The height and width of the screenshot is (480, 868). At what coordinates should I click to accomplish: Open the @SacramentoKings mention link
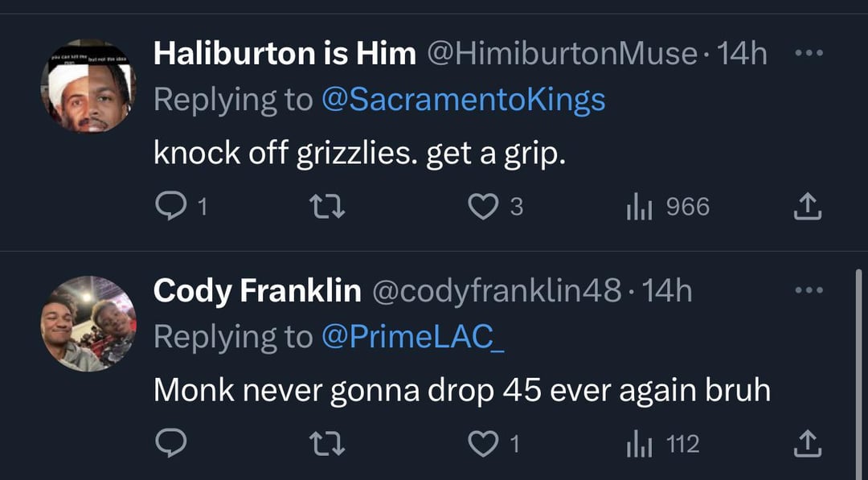click(463, 100)
